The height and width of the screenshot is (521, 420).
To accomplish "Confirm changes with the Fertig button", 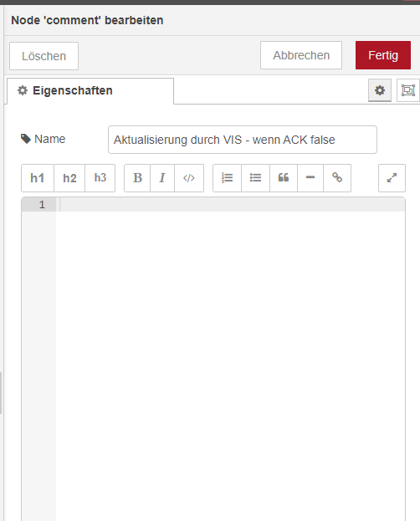I will [383, 55].
